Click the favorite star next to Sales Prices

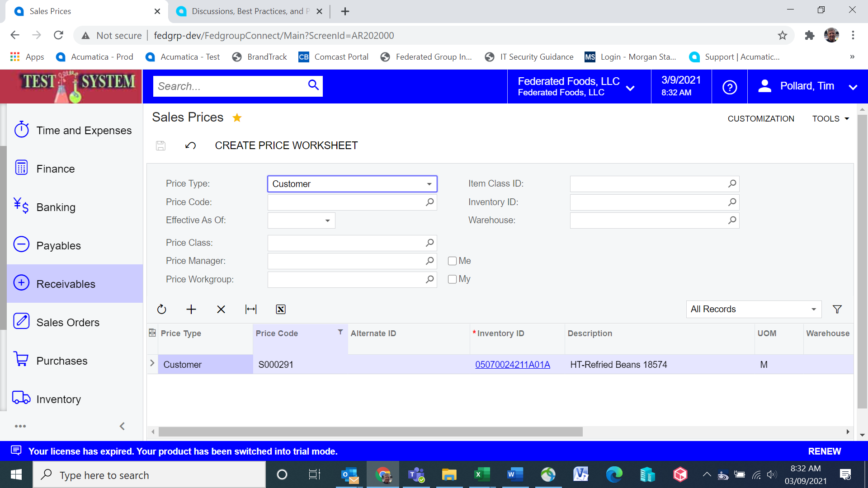click(x=237, y=117)
